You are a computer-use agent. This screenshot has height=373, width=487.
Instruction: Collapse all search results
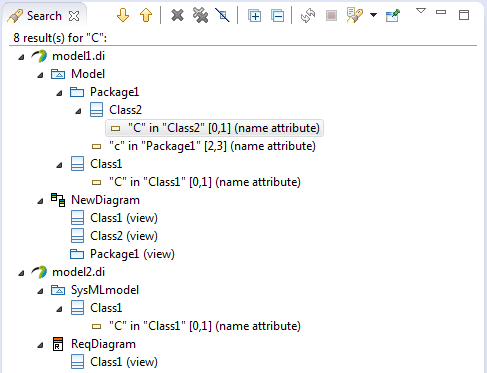[277, 16]
